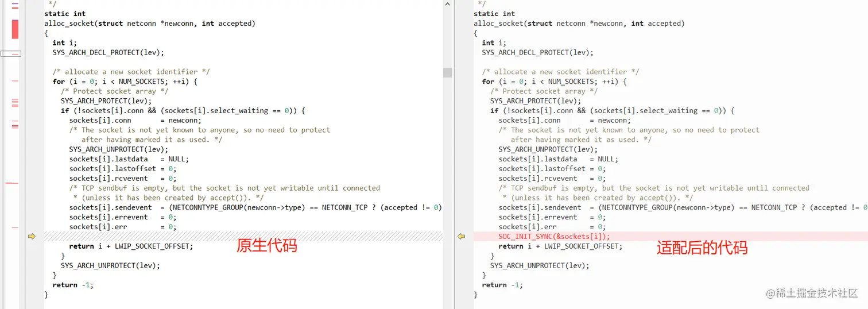Click 'sockets[i].rcvevent = 0;' in the left pane

tap(122, 179)
